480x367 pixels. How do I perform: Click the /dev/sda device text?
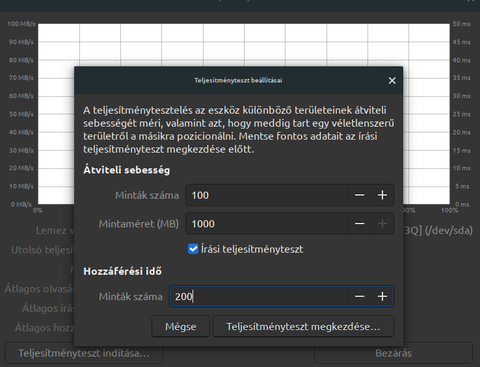click(449, 230)
